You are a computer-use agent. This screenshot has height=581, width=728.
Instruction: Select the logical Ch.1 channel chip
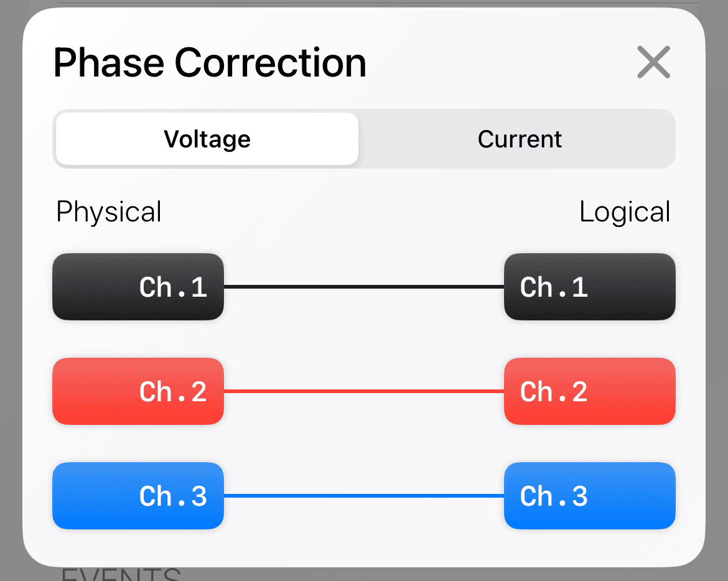click(589, 287)
